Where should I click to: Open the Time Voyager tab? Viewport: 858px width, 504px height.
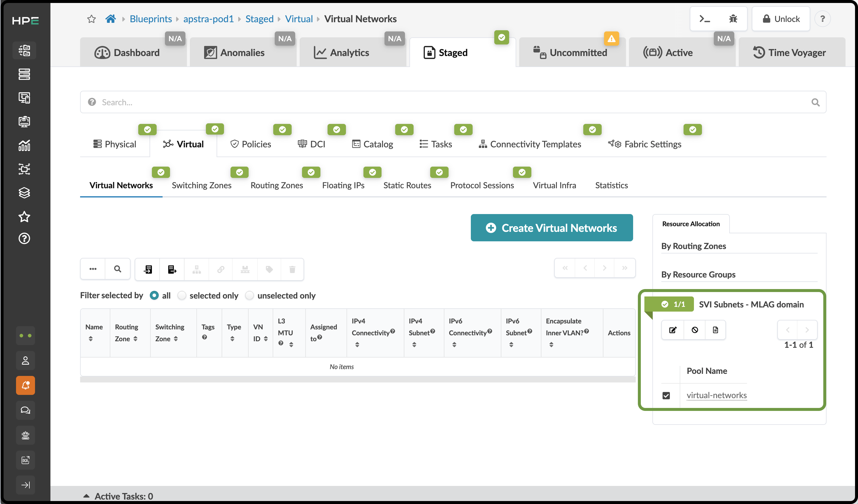pyautogui.click(x=792, y=52)
